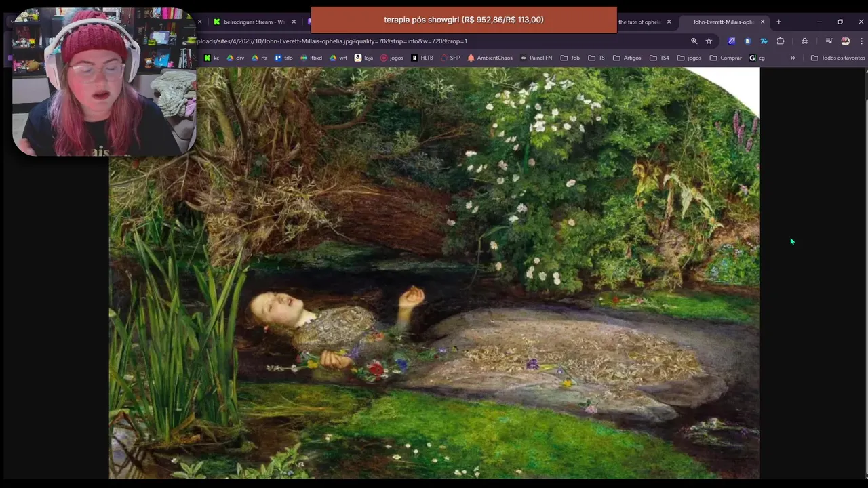Open the jogos bookmarks folder
The height and width of the screenshot is (488, 868).
(x=689, y=58)
